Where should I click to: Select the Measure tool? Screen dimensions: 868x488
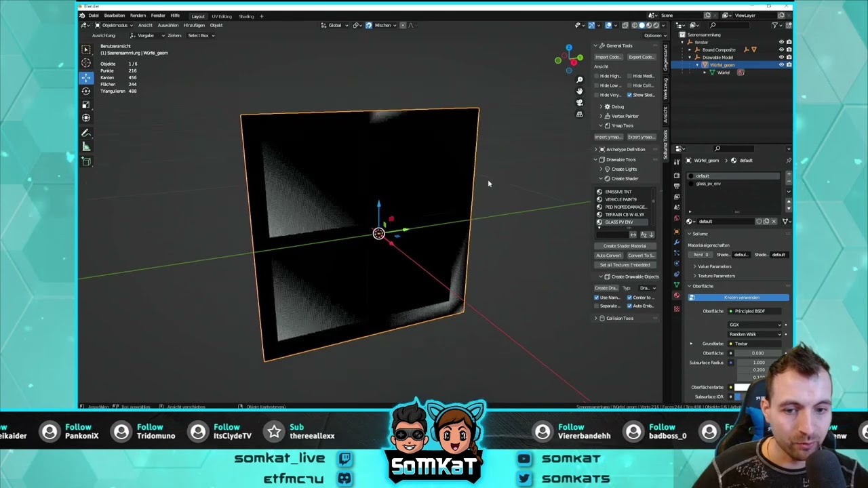[86, 147]
